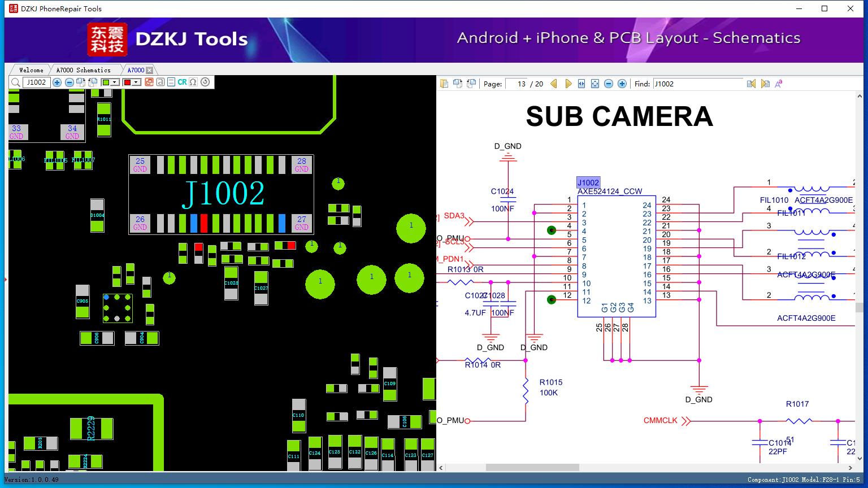Click the schematic scrollbar left arrow
The width and height of the screenshot is (868, 488).
tap(442, 468)
